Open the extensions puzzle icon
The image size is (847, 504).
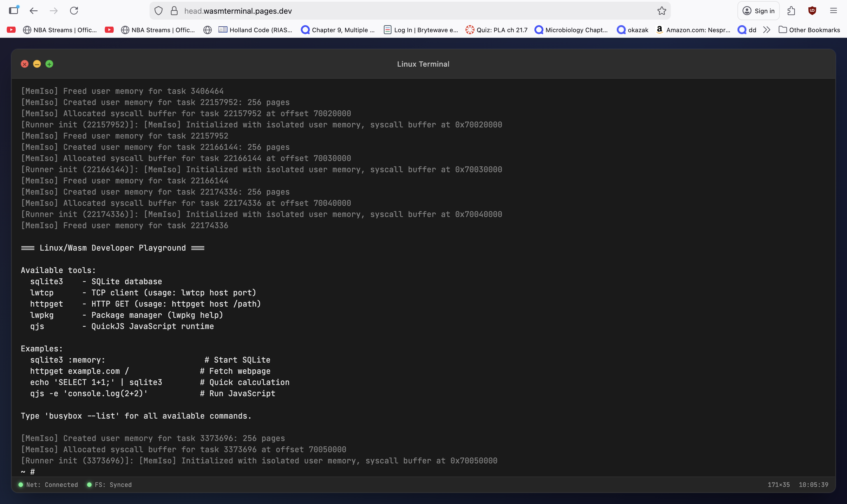pos(791,11)
